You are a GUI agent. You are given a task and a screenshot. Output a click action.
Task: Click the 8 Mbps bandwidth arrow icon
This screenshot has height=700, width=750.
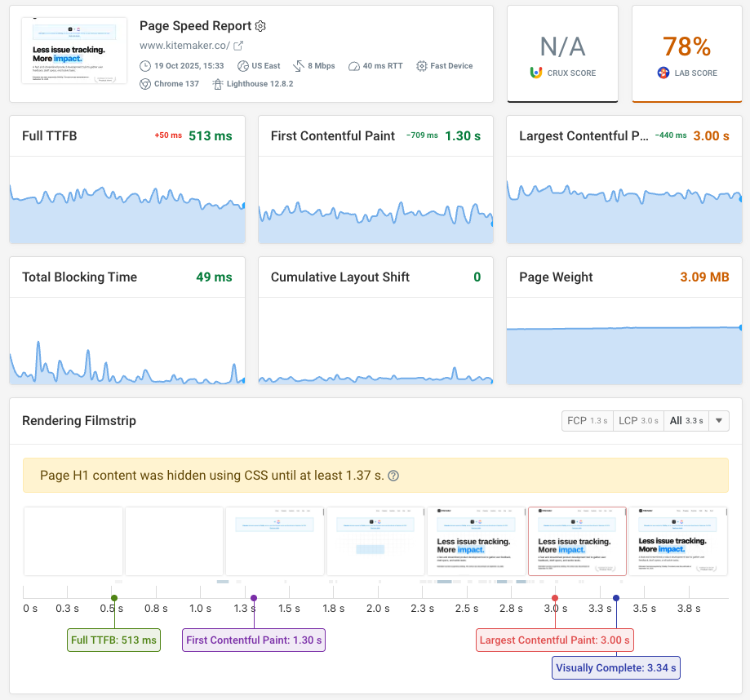click(297, 65)
